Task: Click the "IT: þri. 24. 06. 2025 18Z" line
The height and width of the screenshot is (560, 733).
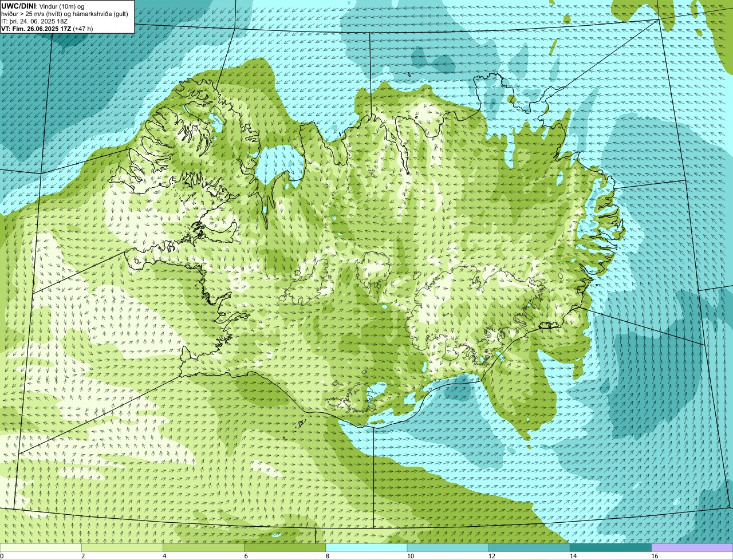Action: click(34, 21)
